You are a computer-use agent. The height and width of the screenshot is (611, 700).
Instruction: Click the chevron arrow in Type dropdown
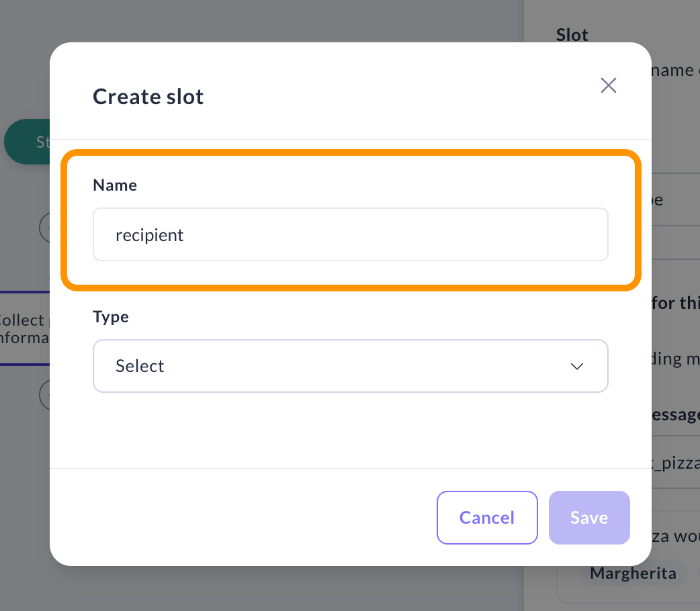576,366
